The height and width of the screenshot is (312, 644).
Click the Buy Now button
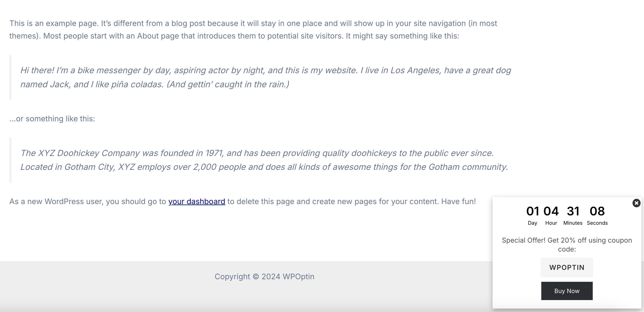click(567, 291)
